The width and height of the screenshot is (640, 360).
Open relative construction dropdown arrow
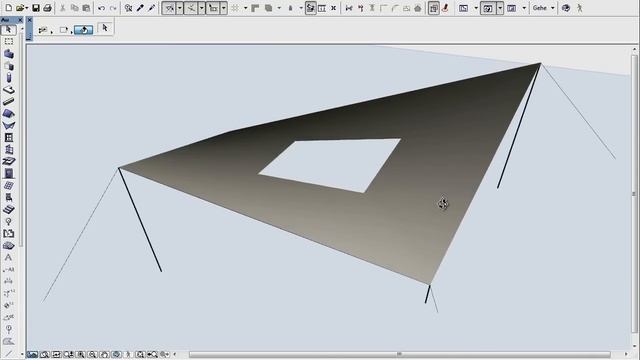pos(224,8)
